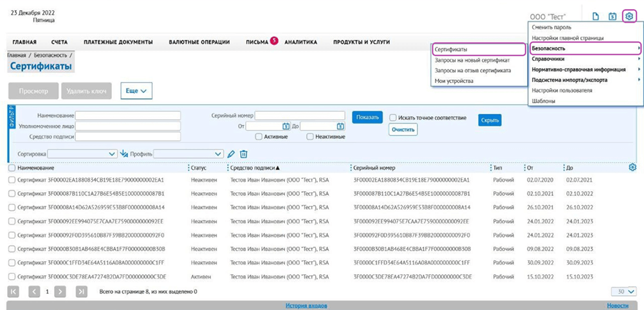Click the document icon in the header

click(596, 16)
